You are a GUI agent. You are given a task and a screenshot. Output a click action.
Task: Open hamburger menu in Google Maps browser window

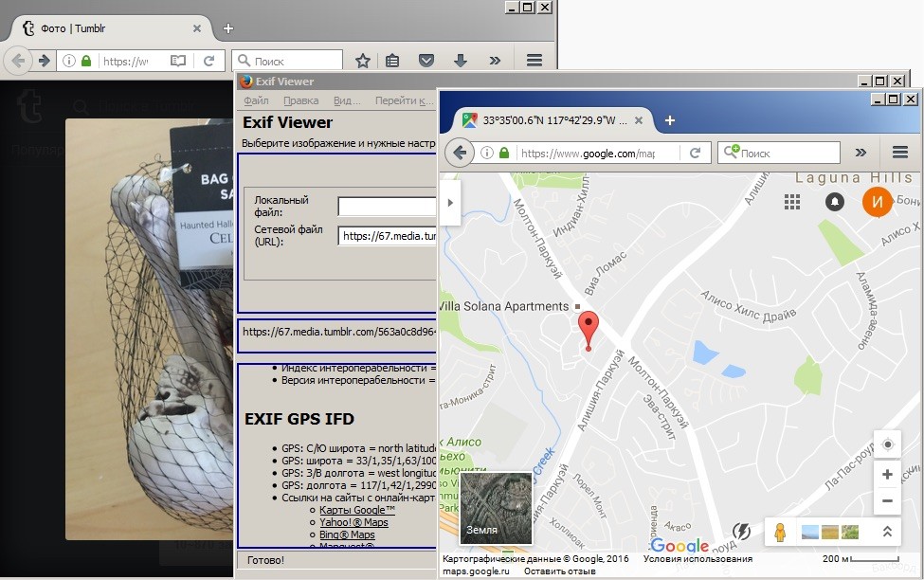900,153
